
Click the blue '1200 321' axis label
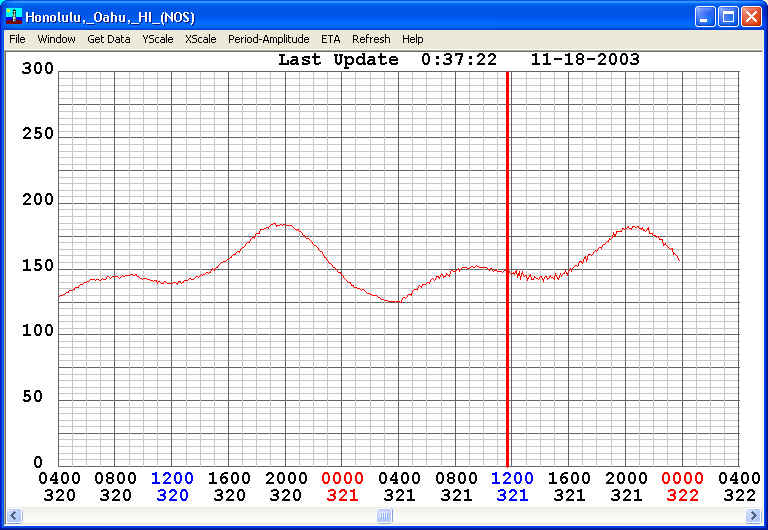(x=512, y=486)
